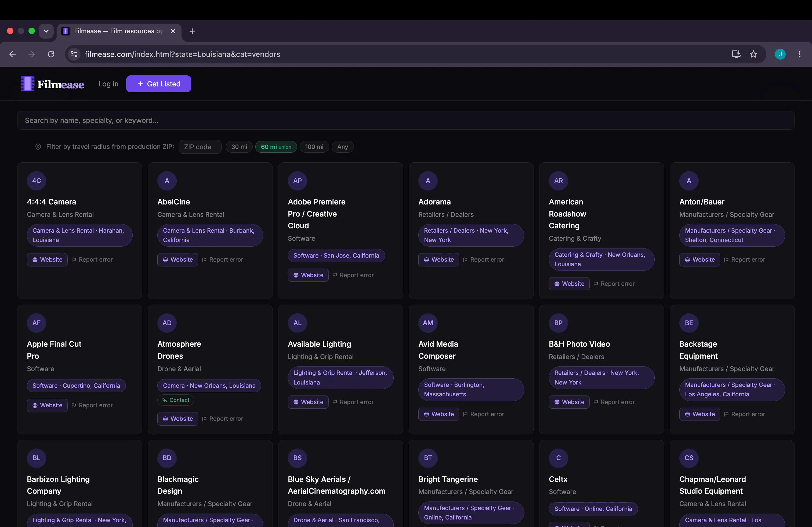Viewport: 812px width, 527px height.
Task: Click the Bright Tangerine card title
Action: click(x=448, y=479)
